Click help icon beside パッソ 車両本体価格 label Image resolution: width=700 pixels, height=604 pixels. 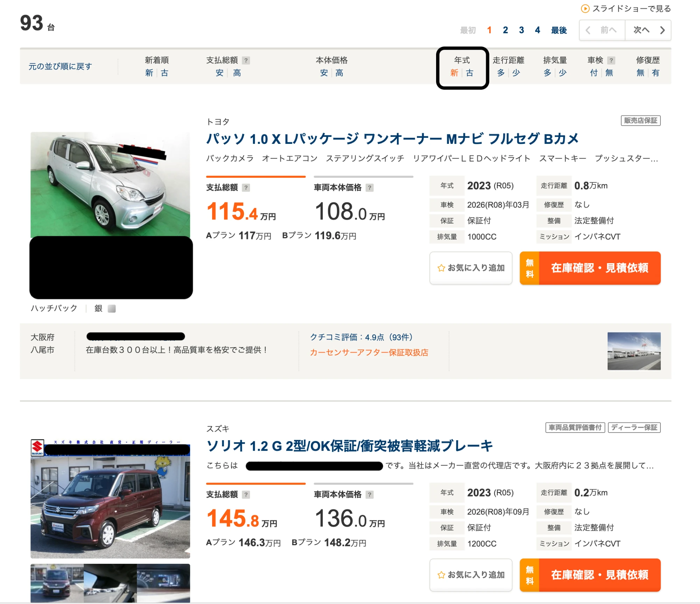click(x=369, y=188)
